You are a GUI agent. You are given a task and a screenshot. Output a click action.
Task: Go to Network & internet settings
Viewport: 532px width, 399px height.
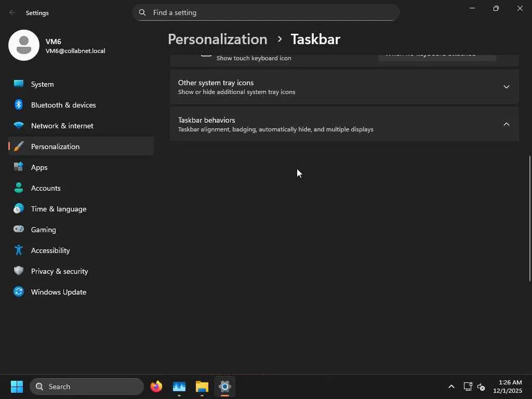(81, 126)
